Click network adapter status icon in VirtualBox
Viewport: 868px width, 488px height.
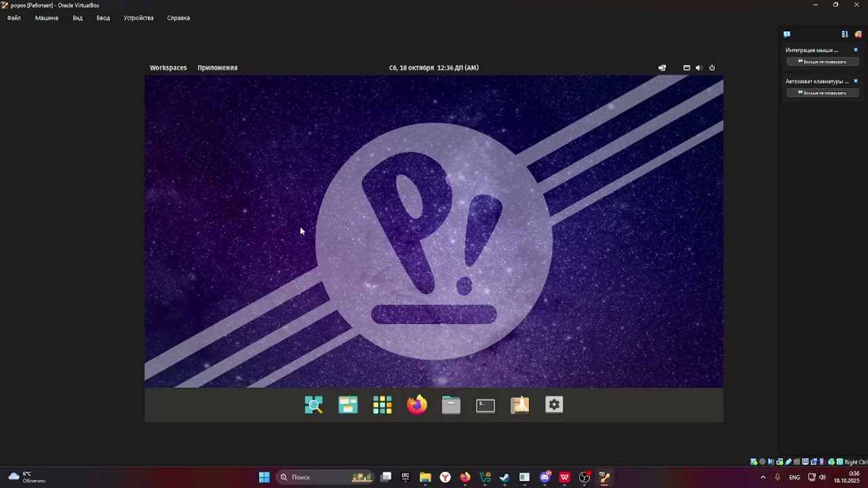click(780, 462)
